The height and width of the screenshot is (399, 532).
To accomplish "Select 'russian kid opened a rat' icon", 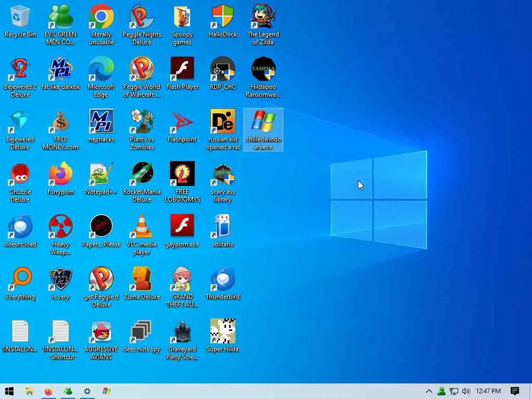I will pyautogui.click(x=222, y=129).
